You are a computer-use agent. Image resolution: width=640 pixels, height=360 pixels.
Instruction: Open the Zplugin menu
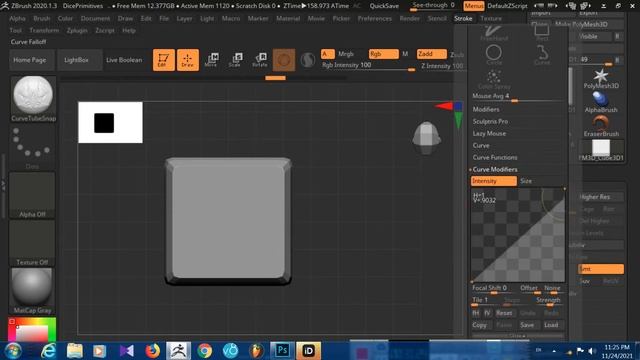coord(77,30)
